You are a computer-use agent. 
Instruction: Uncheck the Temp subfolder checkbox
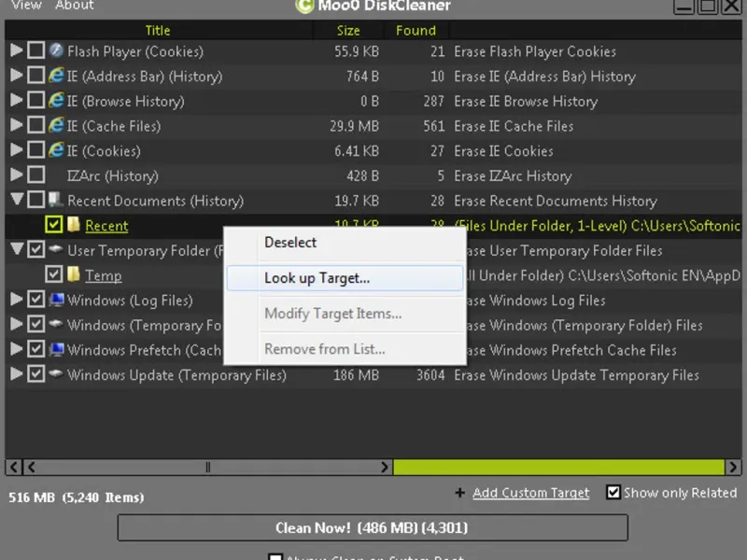[54, 273]
